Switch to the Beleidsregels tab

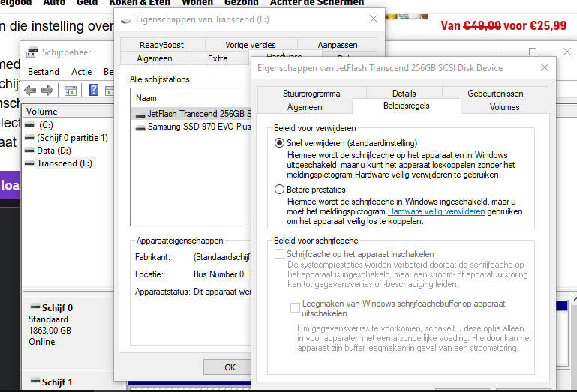click(406, 106)
